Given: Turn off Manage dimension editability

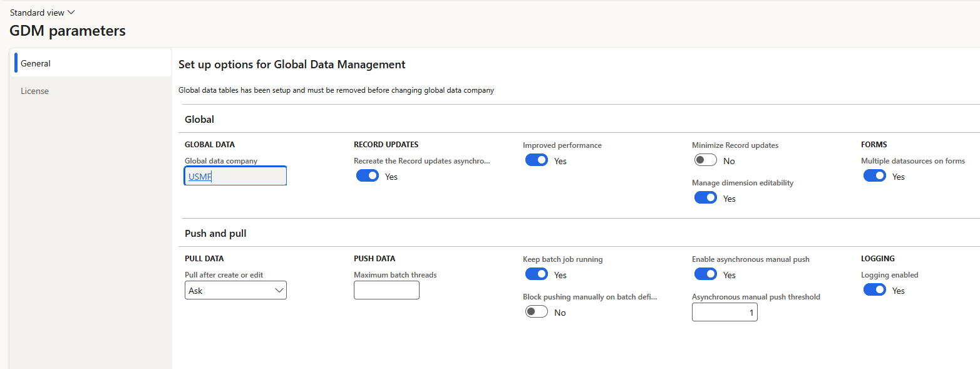Looking at the screenshot, I should click(x=706, y=198).
